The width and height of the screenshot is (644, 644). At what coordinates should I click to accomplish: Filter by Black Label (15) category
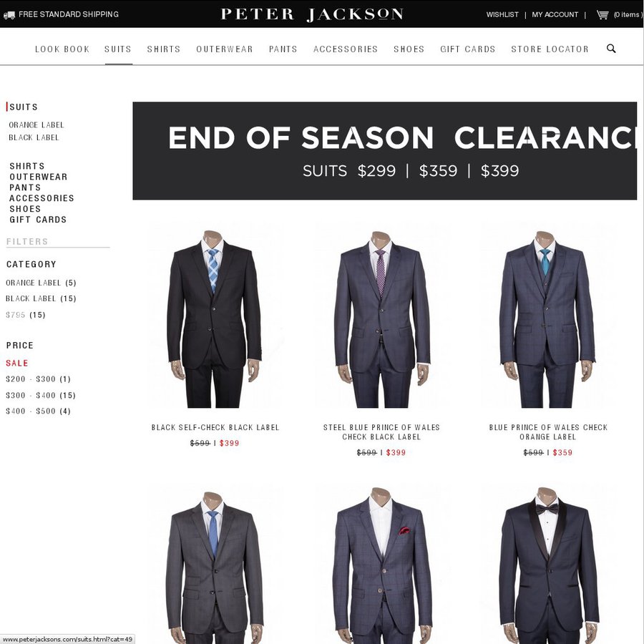tap(41, 298)
